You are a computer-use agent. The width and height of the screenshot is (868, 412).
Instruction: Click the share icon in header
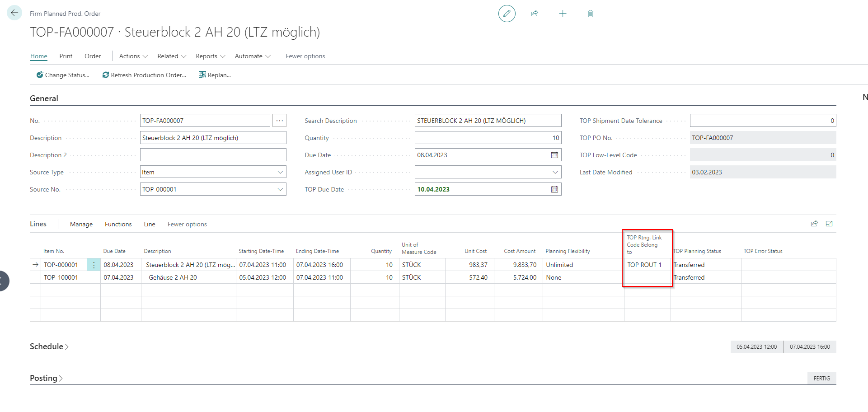535,14
